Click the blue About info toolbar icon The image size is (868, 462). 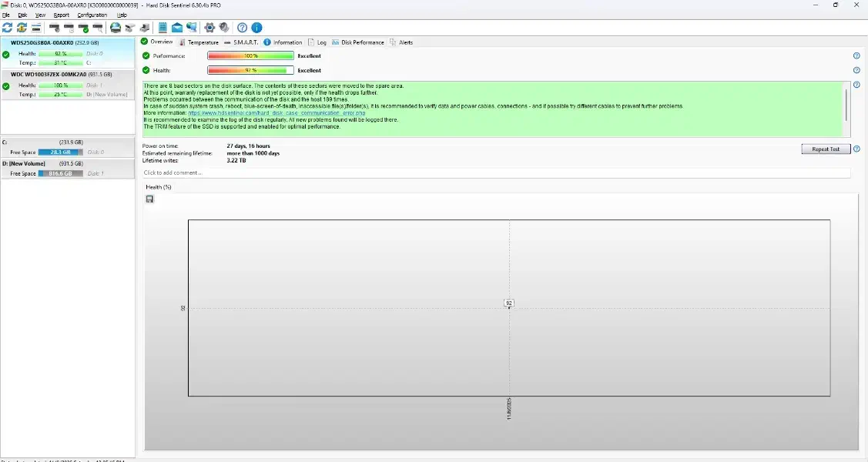[x=257, y=28]
